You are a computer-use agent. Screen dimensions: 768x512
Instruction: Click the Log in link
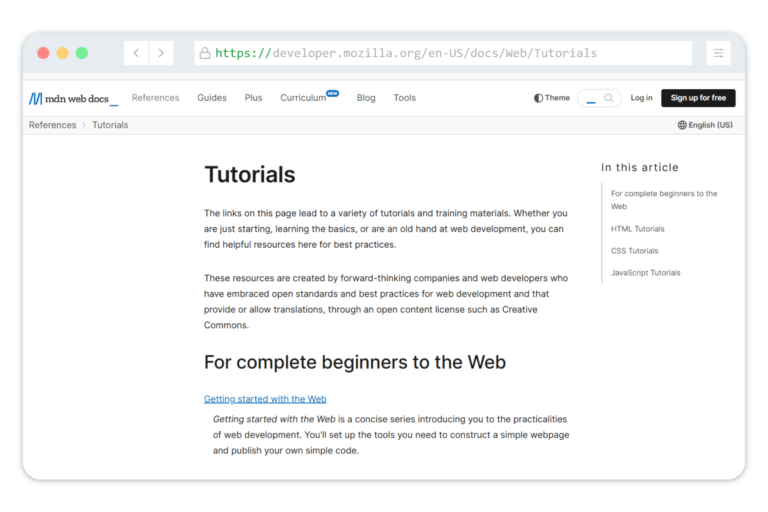tap(641, 98)
